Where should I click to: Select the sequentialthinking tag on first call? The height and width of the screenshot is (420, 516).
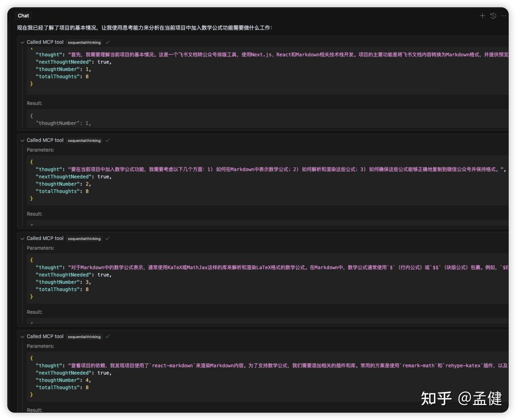pyautogui.click(x=84, y=42)
